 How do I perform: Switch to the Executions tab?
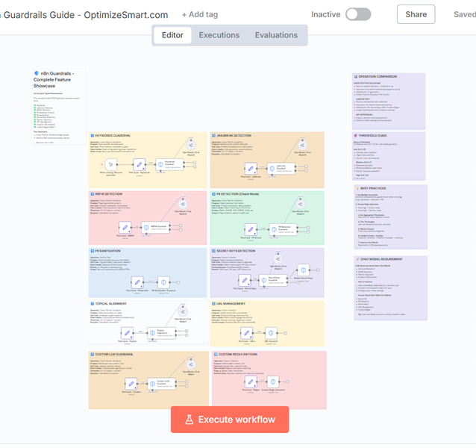[x=219, y=35]
